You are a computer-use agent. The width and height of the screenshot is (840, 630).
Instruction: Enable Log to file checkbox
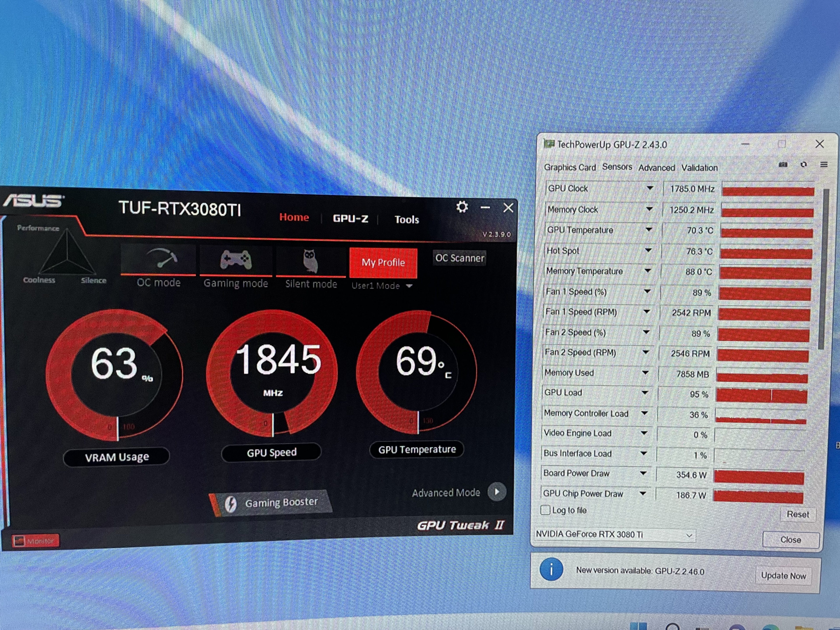(545, 510)
